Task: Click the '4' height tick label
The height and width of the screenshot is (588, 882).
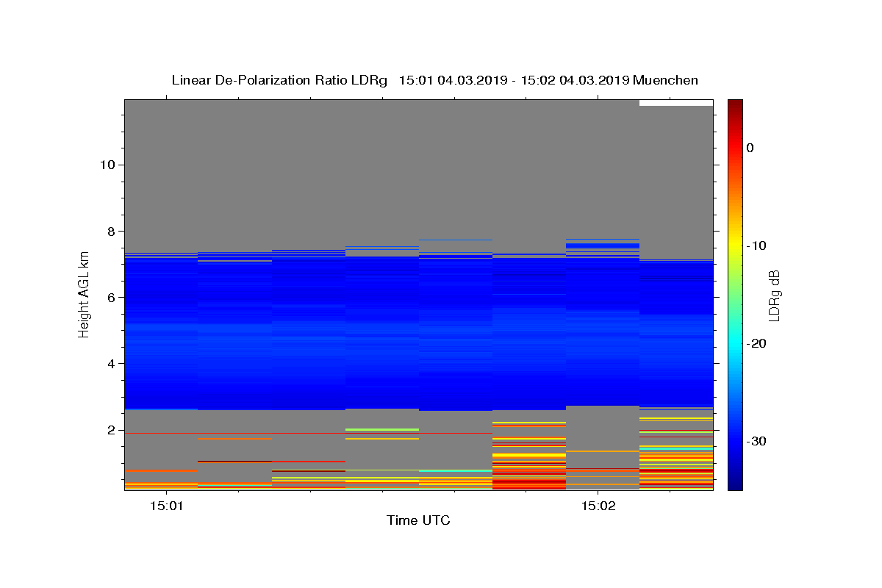Action: [110, 364]
